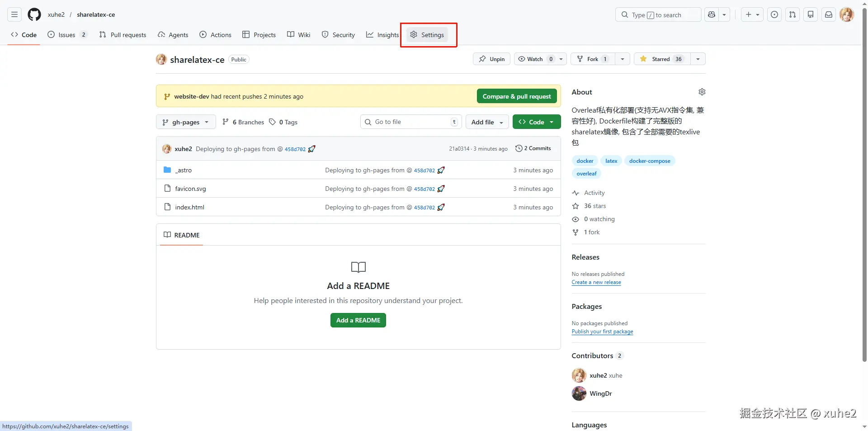Image resolution: width=868 pixels, height=431 pixels.
Task: Focus the Type / to search box
Action: click(x=658, y=14)
